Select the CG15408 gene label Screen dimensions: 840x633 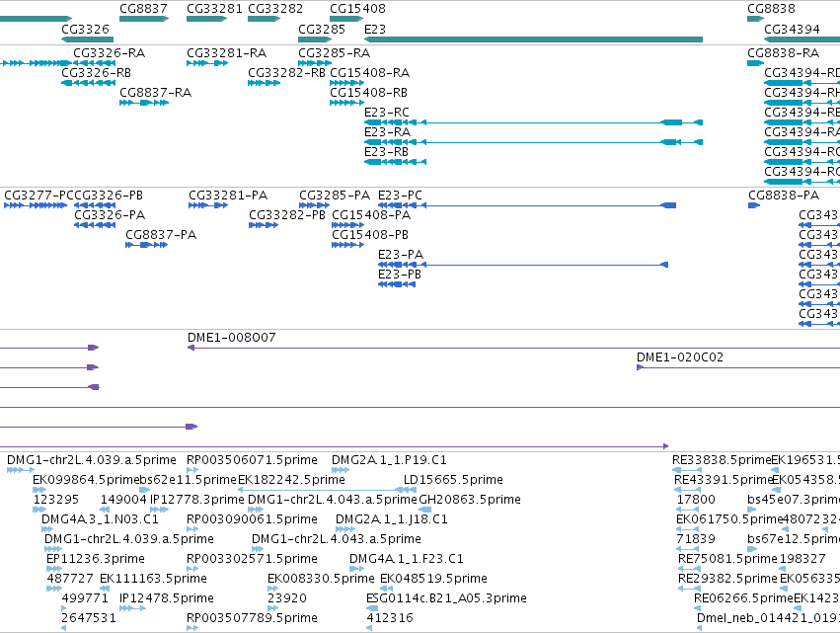(x=357, y=9)
